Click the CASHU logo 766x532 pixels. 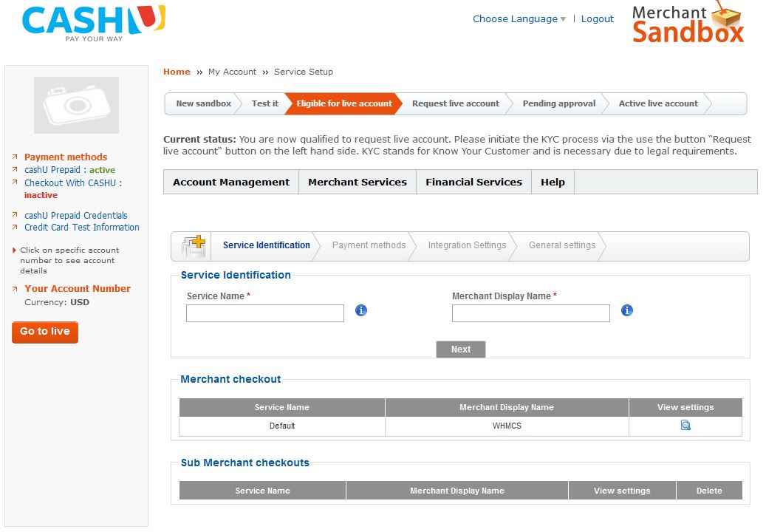pos(94,23)
